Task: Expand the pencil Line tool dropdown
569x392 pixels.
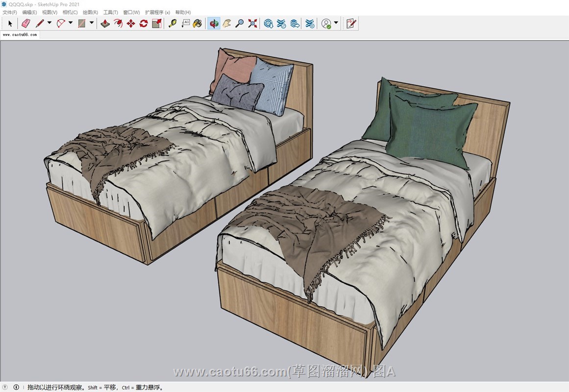Action: point(49,23)
